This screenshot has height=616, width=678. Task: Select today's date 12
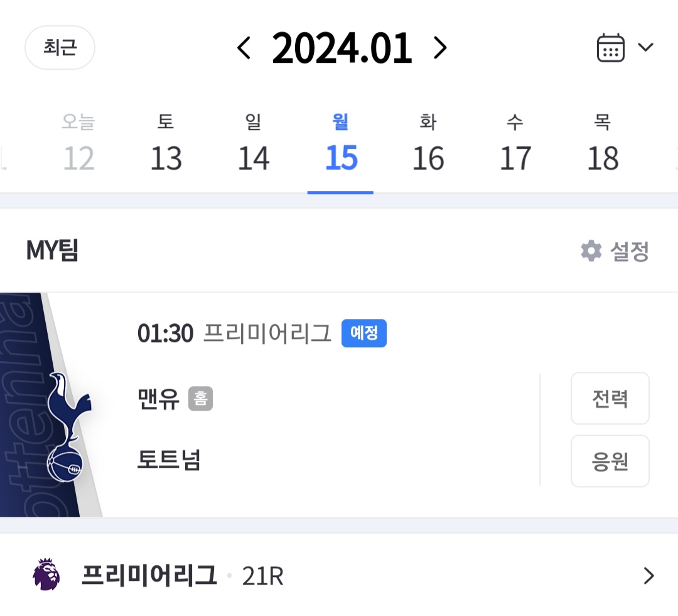coord(78,143)
